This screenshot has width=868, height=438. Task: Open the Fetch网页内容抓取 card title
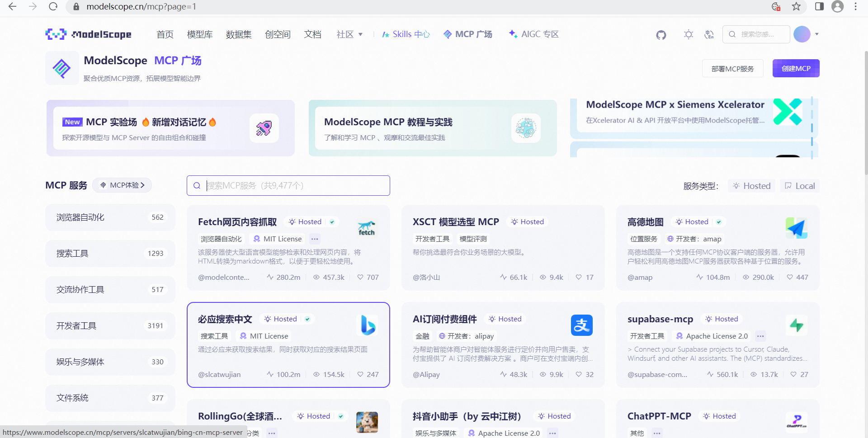(x=237, y=222)
